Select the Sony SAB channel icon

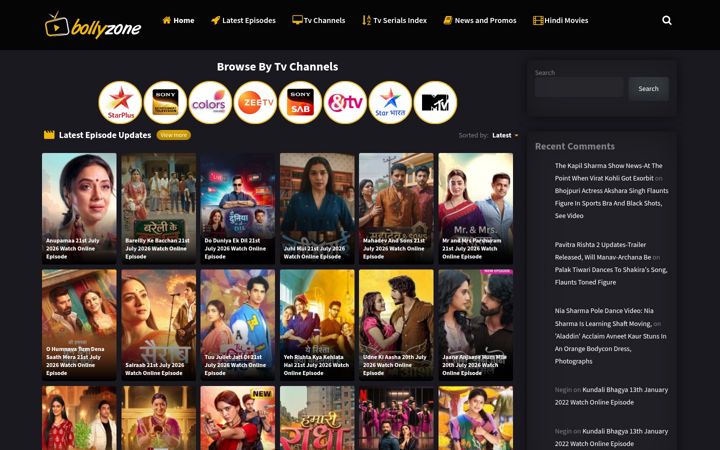point(300,102)
